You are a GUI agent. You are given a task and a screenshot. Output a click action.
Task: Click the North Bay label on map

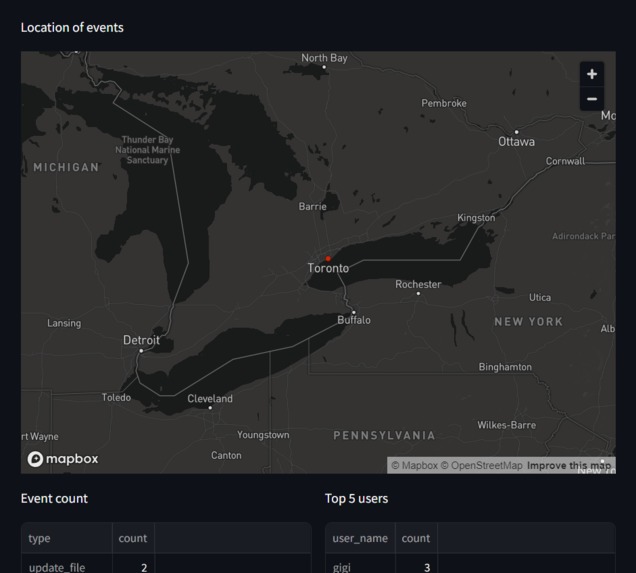tap(324, 58)
